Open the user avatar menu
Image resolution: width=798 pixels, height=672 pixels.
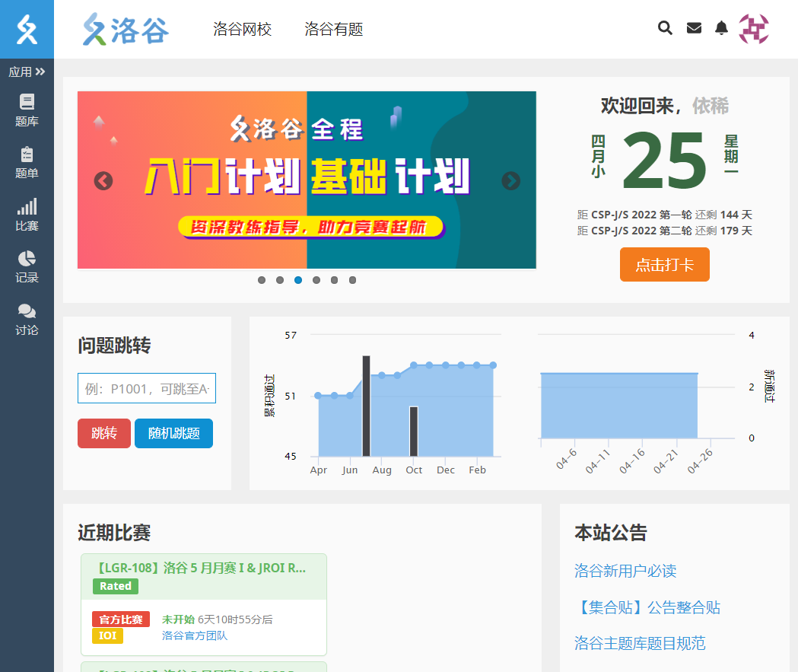tap(754, 28)
